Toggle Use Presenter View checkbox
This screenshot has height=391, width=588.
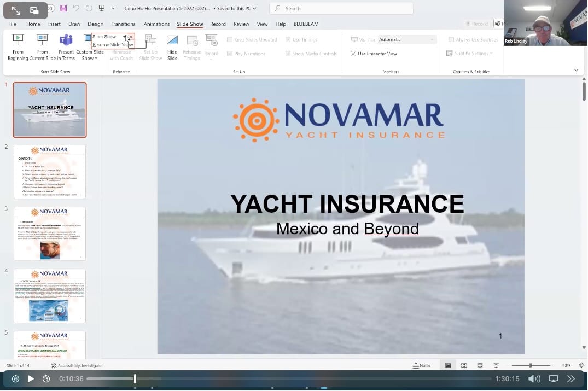[x=353, y=54]
